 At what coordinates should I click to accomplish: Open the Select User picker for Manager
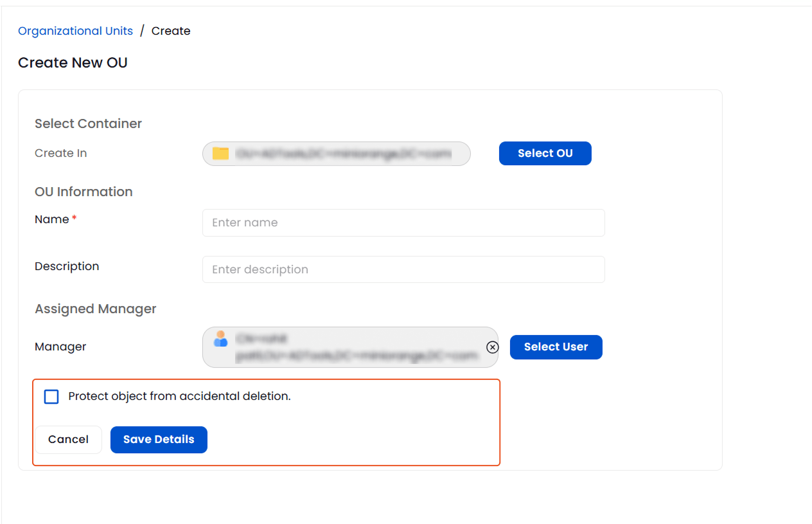tap(556, 347)
